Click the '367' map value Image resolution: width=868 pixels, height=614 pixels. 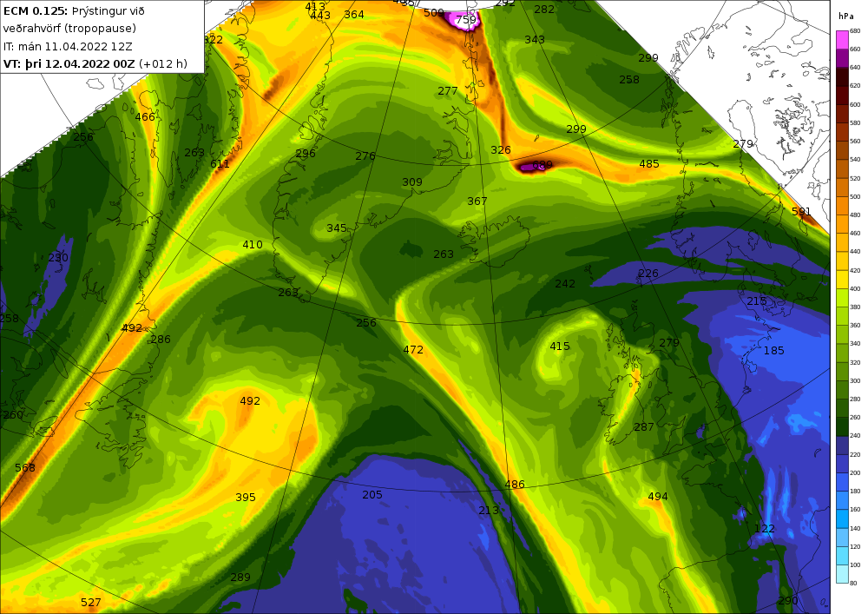tap(477, 201)
